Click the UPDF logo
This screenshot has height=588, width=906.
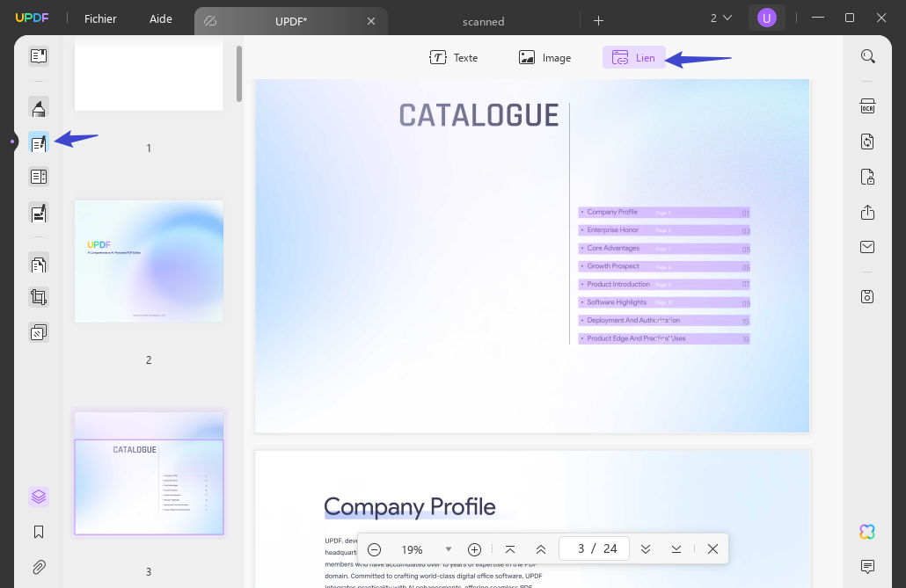(x=32, y=18)
